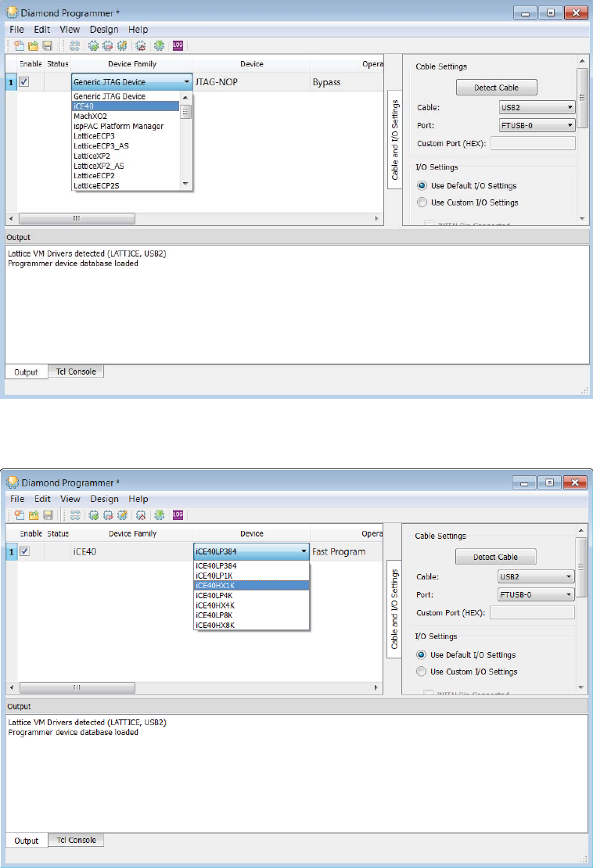Click chip warning check icon in lower window
The height and width of the screenshot is (868, 593).
coord(141,515)
